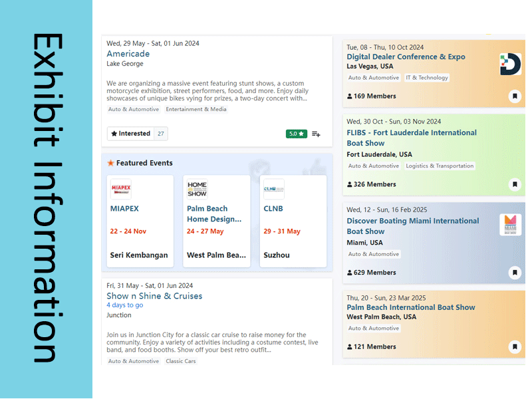This screenshot has width=532, height=399.
Task: Open FLIBS Fort Lauderdale International Boat Show link
Action: point(412,138)
